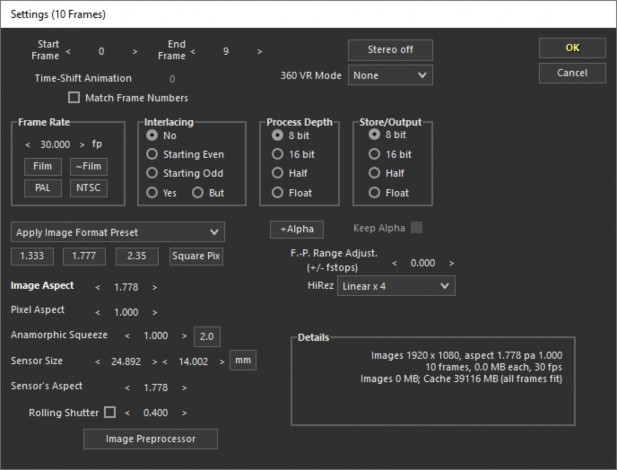This screenshot has width=617, height=470.
Task: Apply the 1.777 aspect preset
Action: coord(84,256)
